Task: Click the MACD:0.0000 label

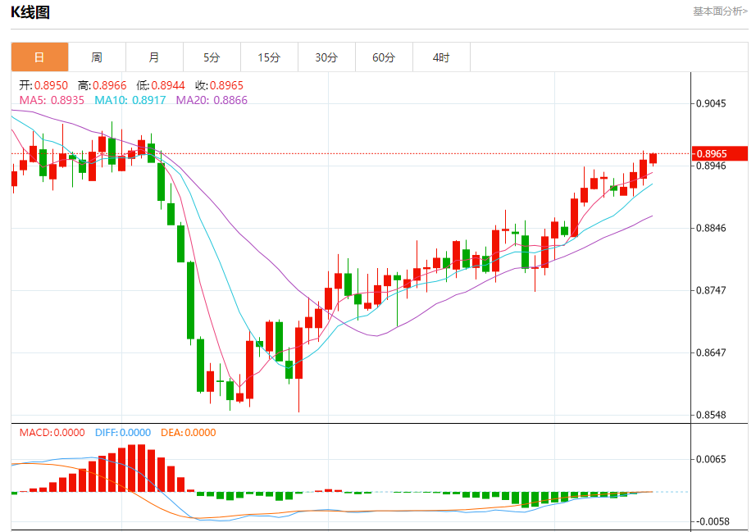Action: coord(52,433)
